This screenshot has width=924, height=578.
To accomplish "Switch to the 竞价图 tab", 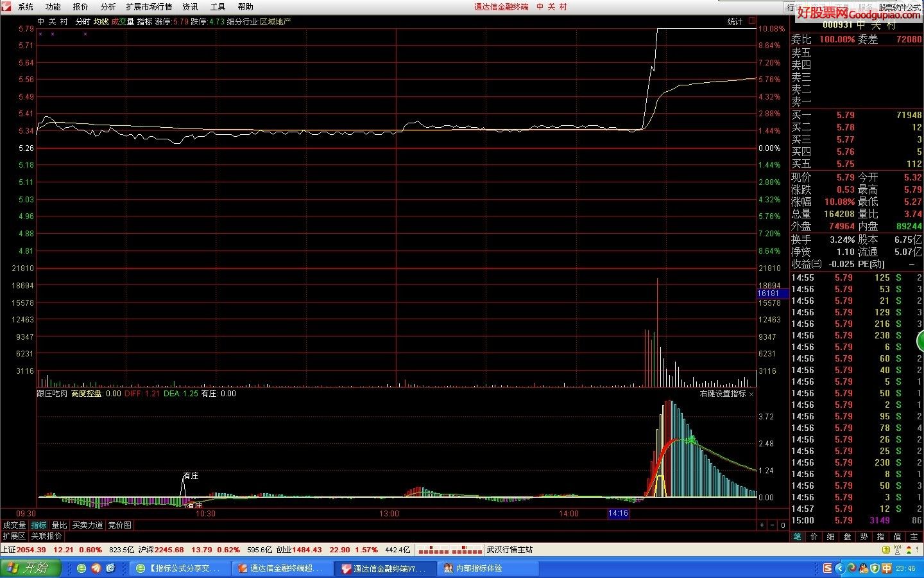I will pos(119,525).
